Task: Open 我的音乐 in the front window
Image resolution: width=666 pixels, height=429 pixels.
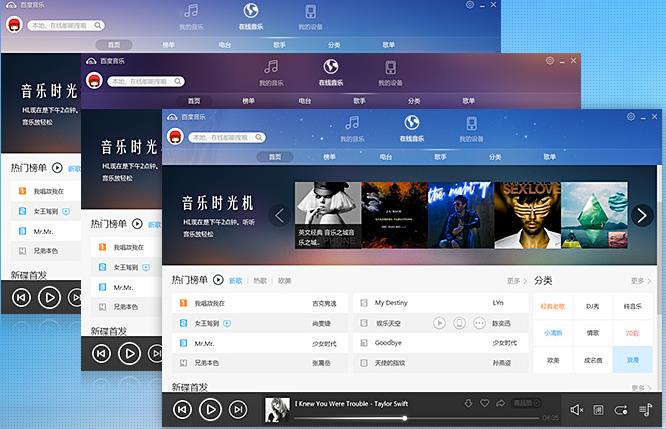Action: point(350,127)
